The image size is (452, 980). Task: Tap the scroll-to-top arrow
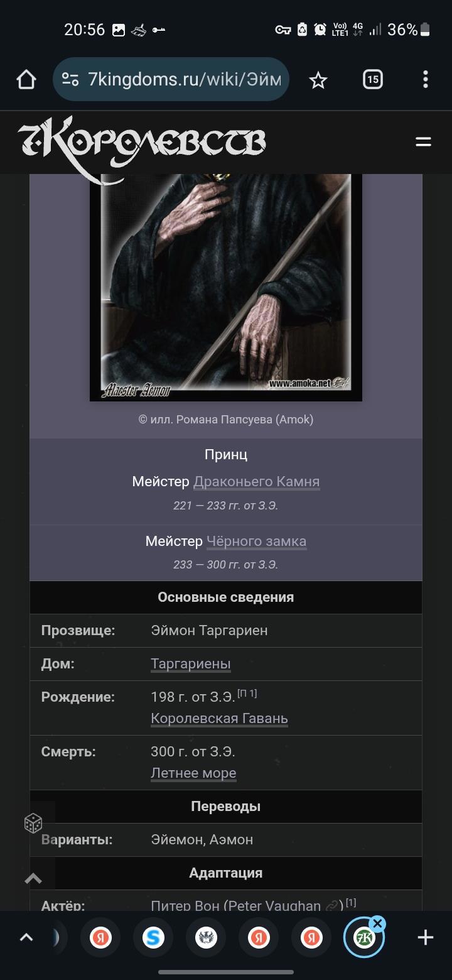[x=33, y=879]
